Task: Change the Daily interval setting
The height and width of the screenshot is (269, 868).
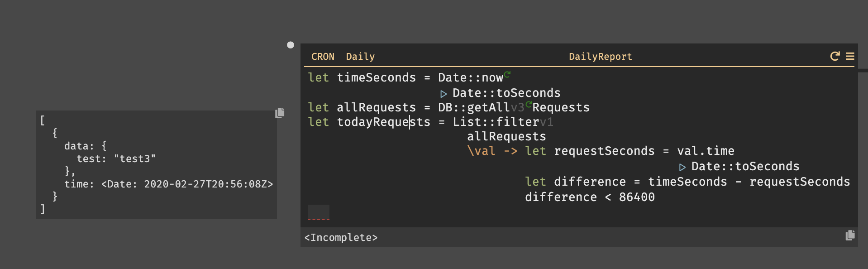Action: tap(360, 57)
